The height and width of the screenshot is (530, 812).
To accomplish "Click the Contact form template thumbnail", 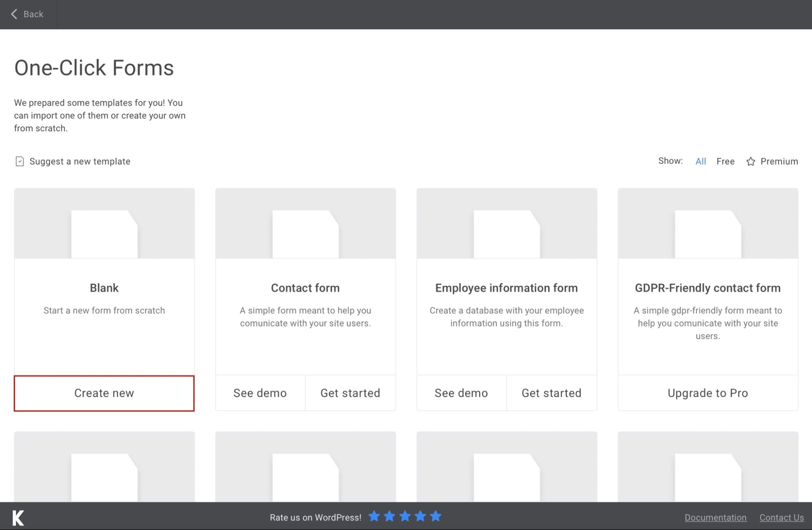I will (x=305, y=234).
